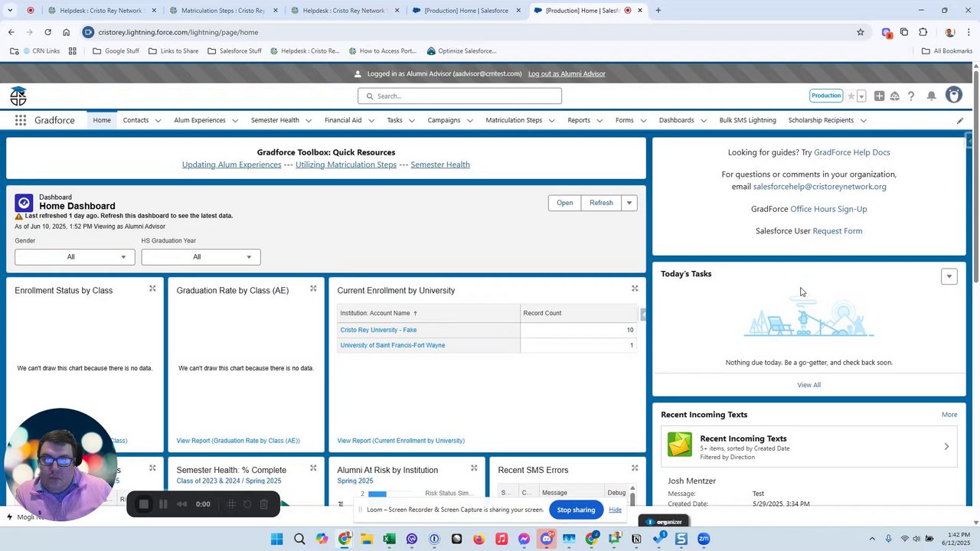Image resolution: width=980 pixels, height=551 pixels.
Task: Open the Reports tab
Action: [x=579, y=120]
